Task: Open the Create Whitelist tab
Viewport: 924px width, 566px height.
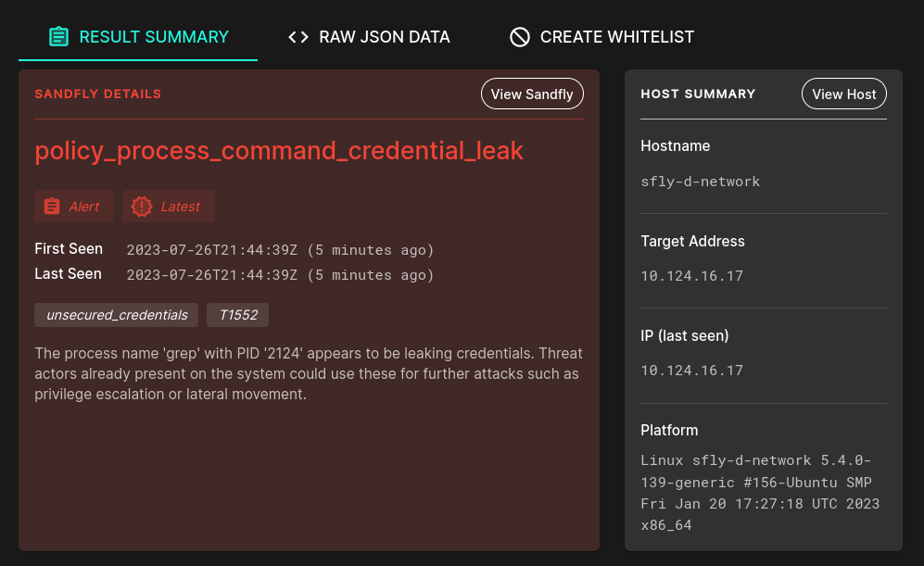Action: (601, 37)
